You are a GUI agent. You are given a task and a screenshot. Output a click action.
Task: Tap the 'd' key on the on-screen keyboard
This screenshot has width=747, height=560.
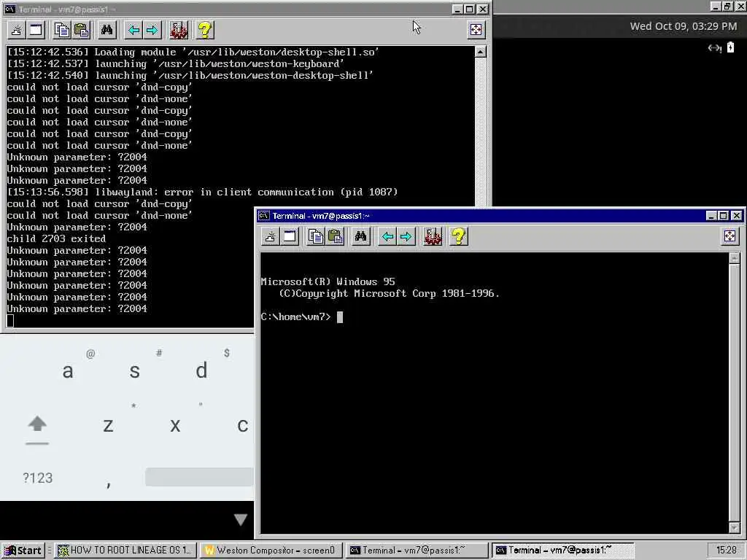201,370
